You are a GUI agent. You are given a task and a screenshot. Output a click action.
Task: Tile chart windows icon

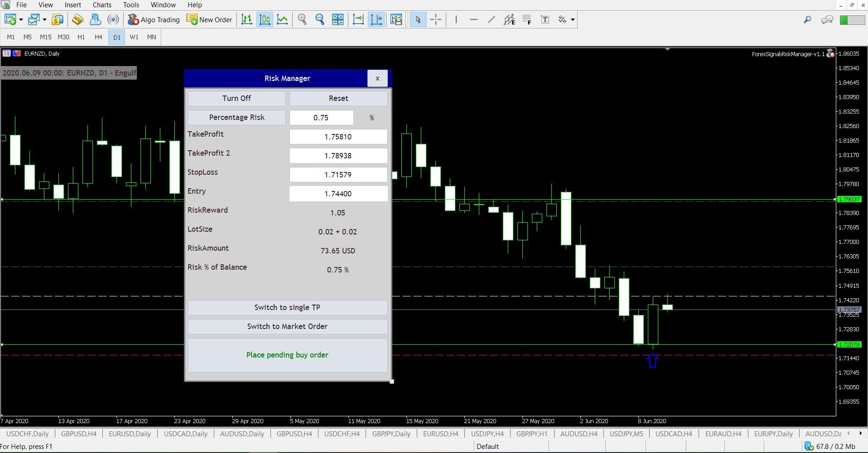point(338,19)
